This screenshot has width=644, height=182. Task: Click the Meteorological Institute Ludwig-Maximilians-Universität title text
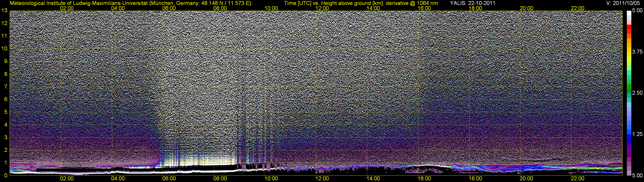click(131, 3)
